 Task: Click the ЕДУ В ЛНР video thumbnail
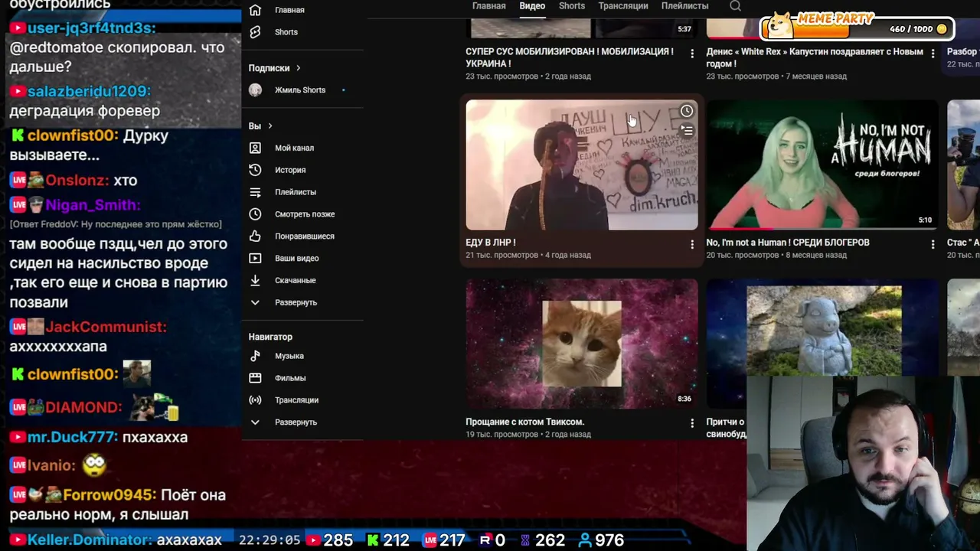pos(582,165)
